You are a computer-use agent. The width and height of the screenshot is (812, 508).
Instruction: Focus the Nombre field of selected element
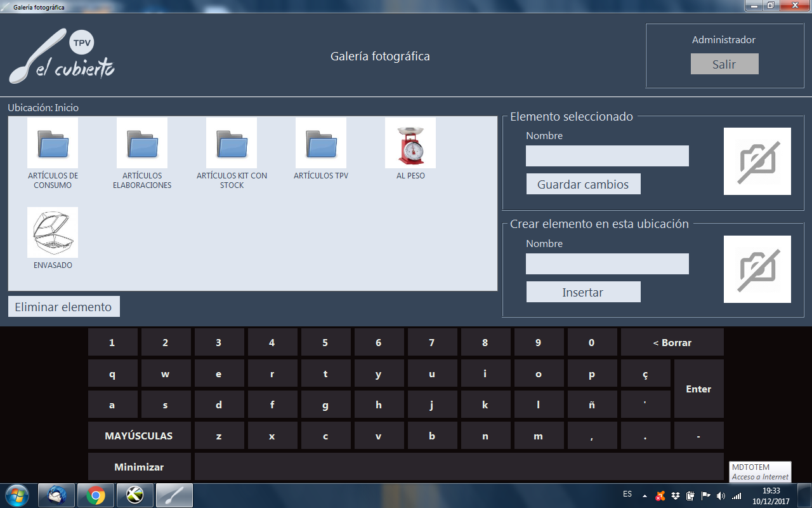click(607, 156)
